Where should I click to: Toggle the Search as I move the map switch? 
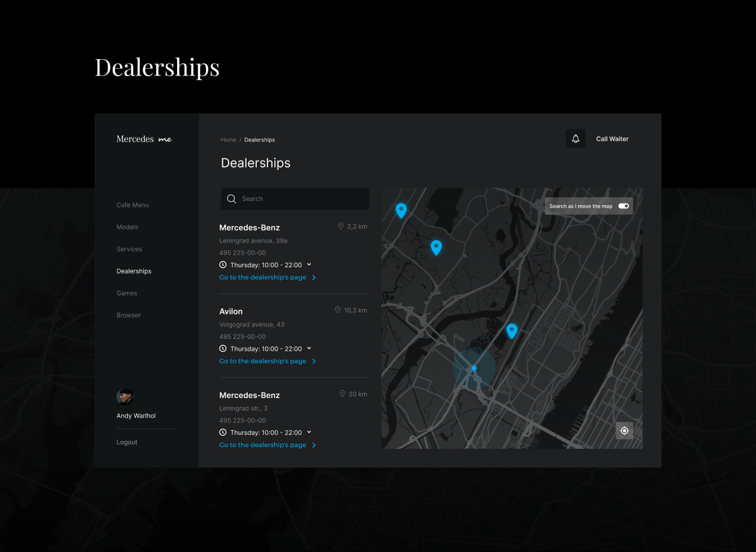[623, 206]
